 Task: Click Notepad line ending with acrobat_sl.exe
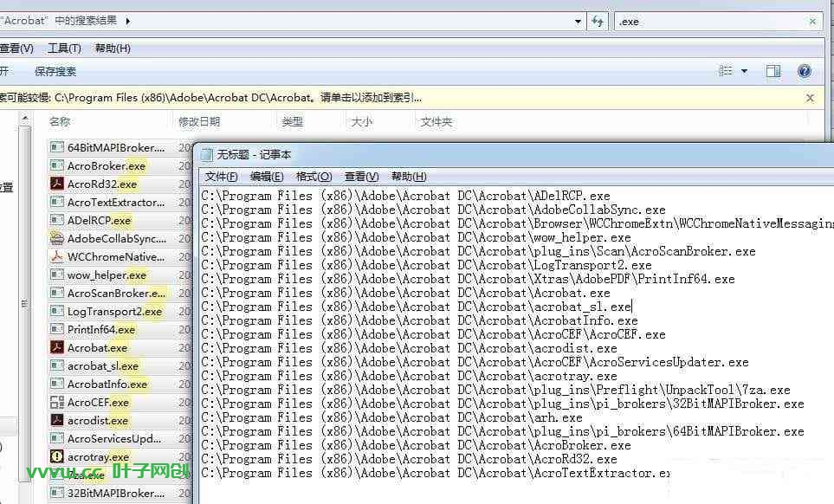pos(416,307)
